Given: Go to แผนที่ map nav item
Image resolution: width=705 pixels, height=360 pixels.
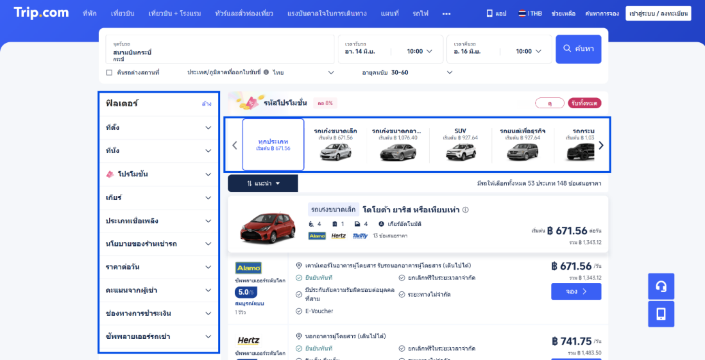Looking at the screenshot, I should tap(389, 13).
